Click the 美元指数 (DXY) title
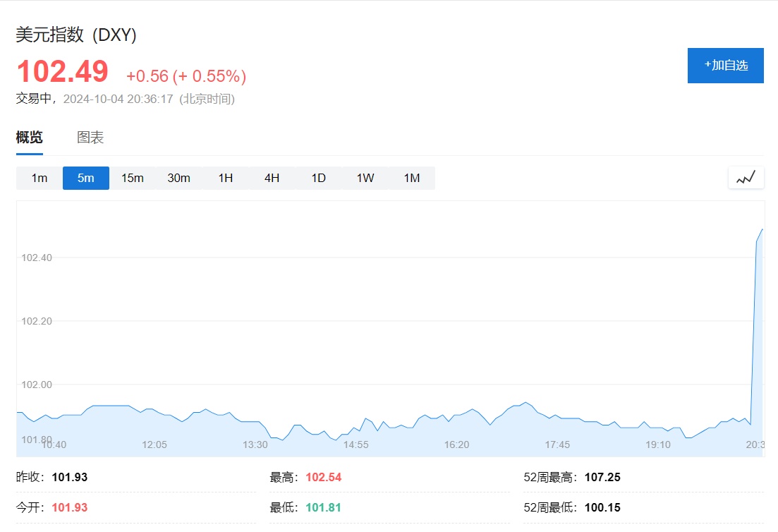778x532 pixels. (76, 35)
